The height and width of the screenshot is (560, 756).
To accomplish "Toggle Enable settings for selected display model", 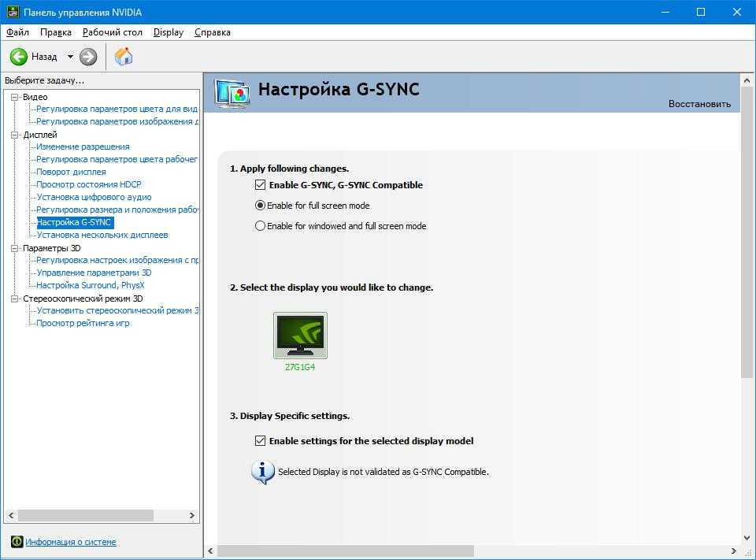I will click(x=261, y=440).
